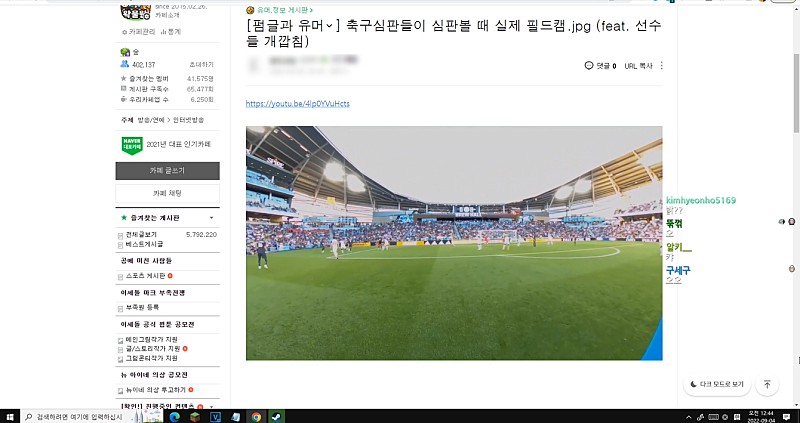This screenshot has height=423, width=800.
Task: Click the soccer field cam image
Action: [x=454, y=243]
